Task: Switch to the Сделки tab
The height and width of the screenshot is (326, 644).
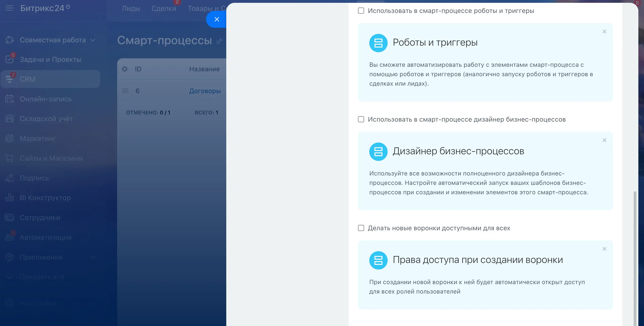Action: (164, 8)
